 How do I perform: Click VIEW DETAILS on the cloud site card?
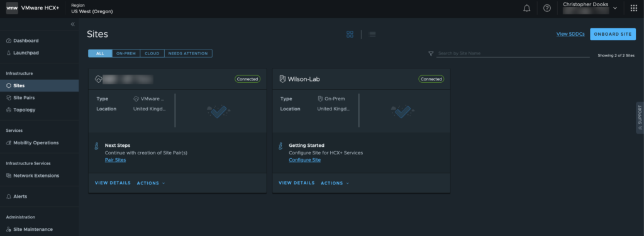(x=113, y=183)
